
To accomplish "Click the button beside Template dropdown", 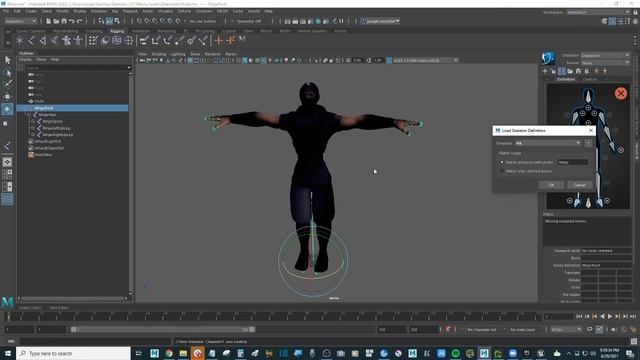I will point(588,143).
